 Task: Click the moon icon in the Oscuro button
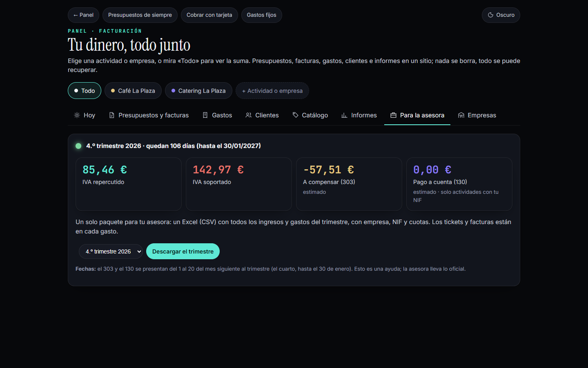pos(490,15)
